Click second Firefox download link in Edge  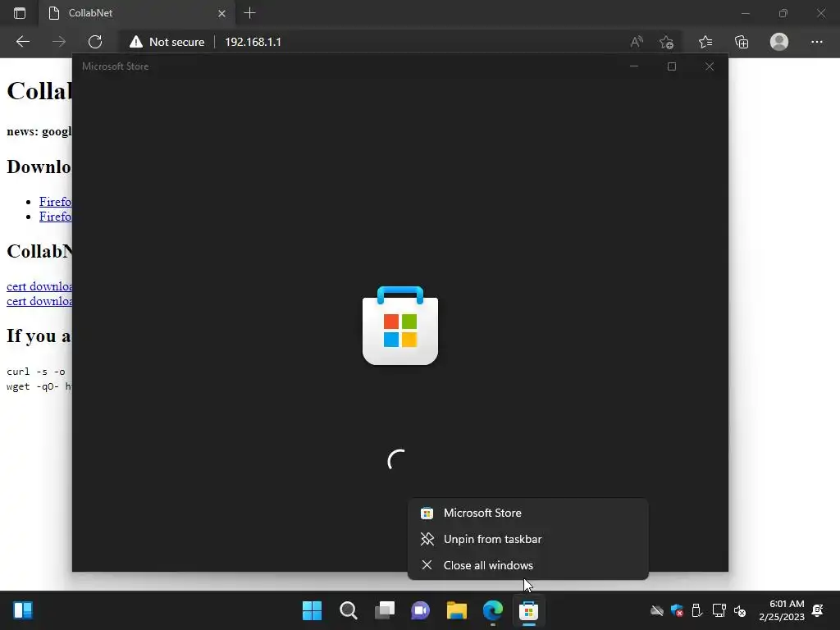[55, 217]
